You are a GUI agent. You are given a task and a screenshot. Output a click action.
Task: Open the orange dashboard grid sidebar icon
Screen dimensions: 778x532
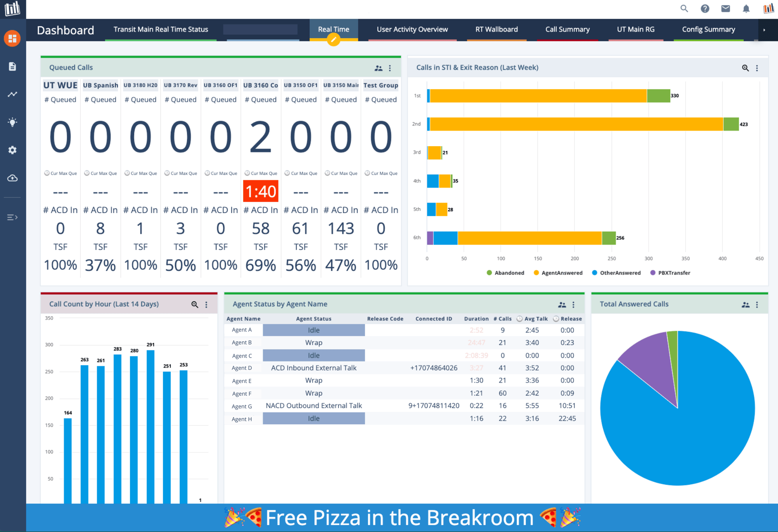point(12,38)
